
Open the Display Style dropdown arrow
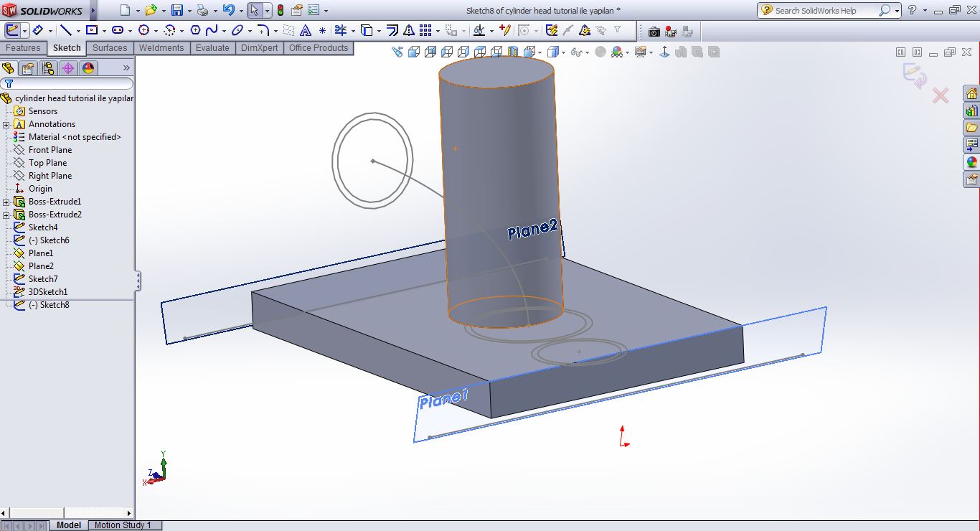tap(564, 52)
